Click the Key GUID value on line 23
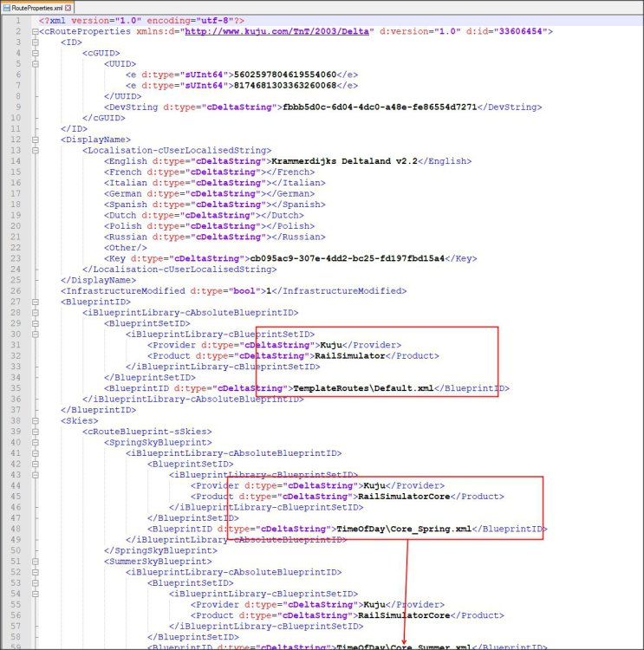The image size is (644, 650). click(351, 258)
